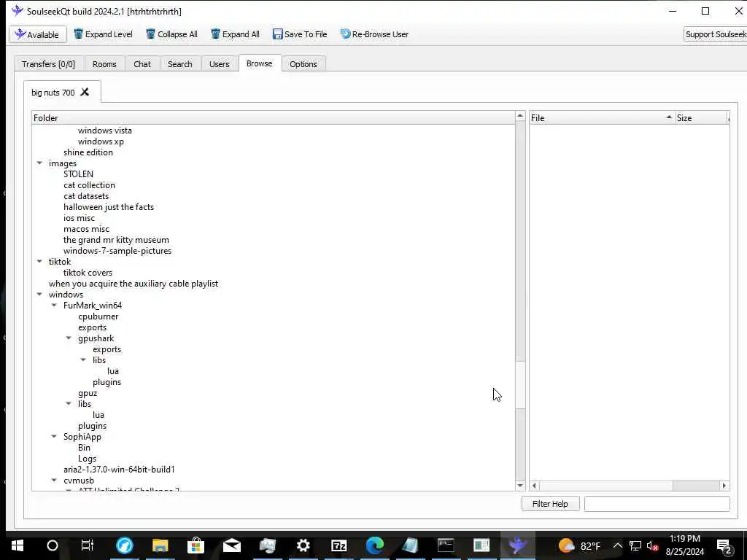Switch to the Rooms tab

click(104, 64)
